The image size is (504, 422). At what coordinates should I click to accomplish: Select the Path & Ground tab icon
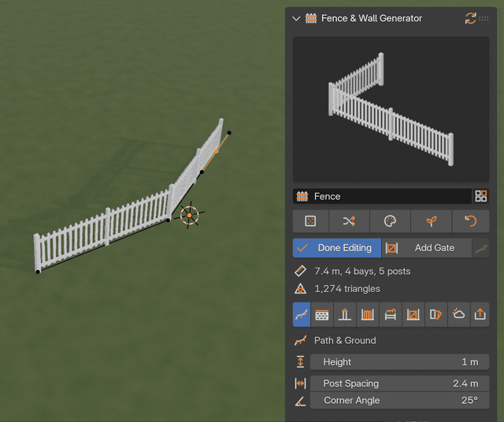302,314
